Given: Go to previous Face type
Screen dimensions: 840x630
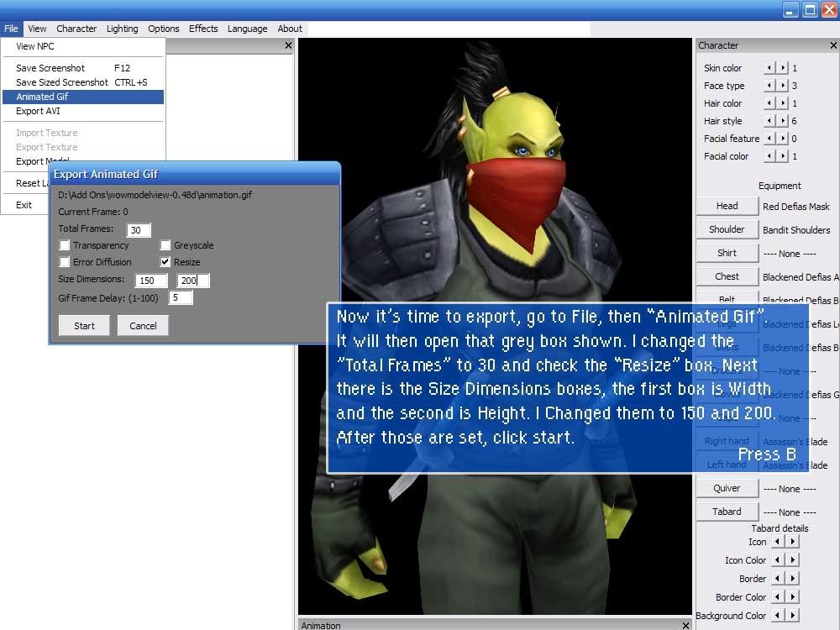Looking at the screenshot, I should 769,86.
